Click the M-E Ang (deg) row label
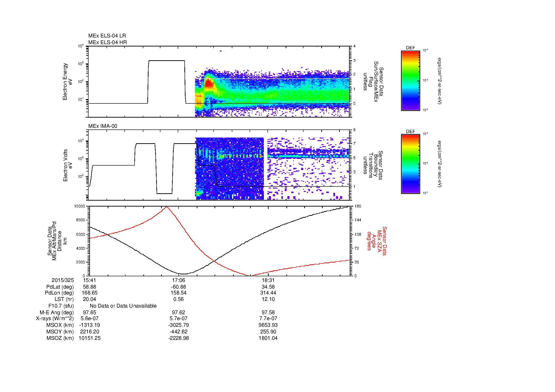The image size is (555, 392). (x=56, y=313)
